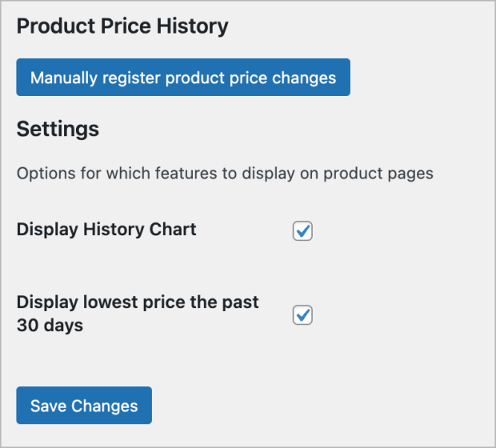Disable the history chart display option

pyautogui.click(x=302, y=231)
